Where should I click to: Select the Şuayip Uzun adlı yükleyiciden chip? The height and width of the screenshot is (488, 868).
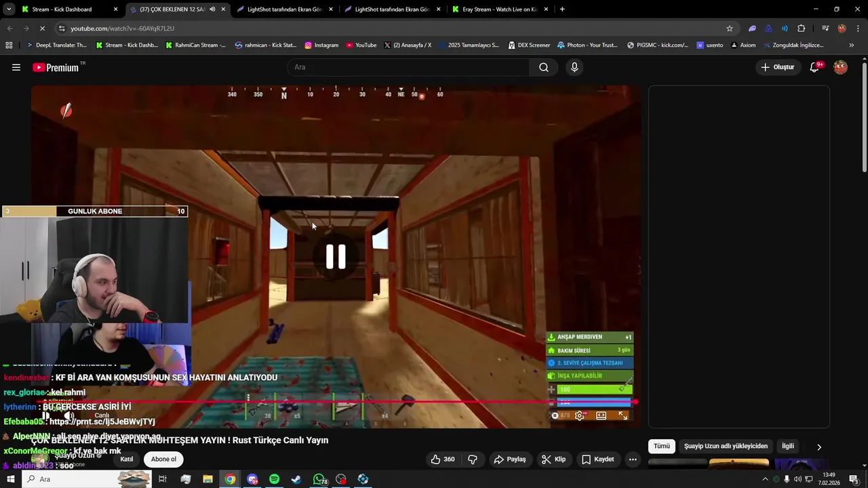click(726, 446)
